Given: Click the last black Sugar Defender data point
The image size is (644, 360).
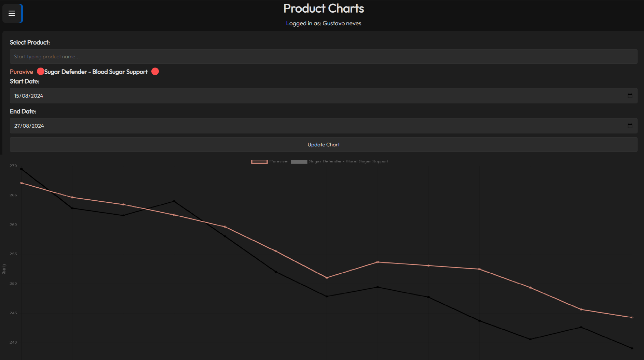Looking at the screenshot, I should tap(632, 348).
